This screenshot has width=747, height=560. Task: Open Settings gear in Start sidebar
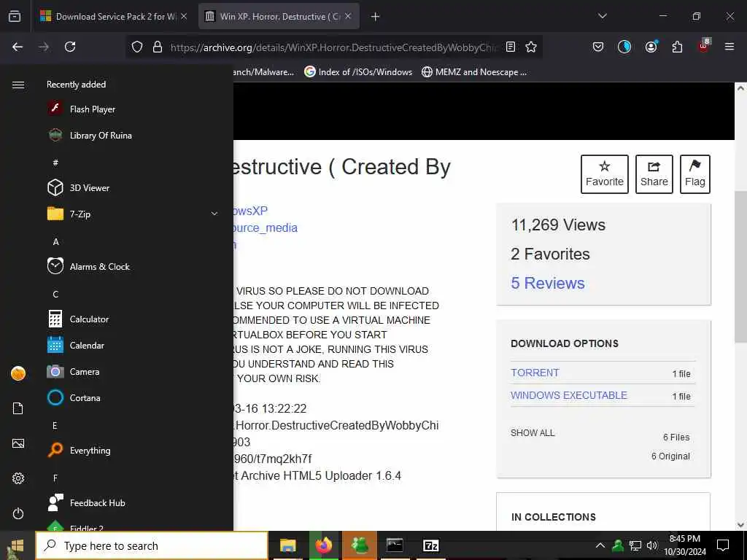tap(18, 478)
